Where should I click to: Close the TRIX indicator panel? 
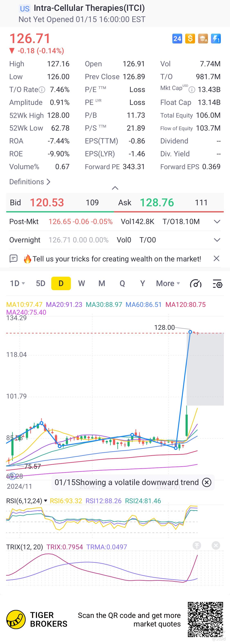(x=216, y=545)
